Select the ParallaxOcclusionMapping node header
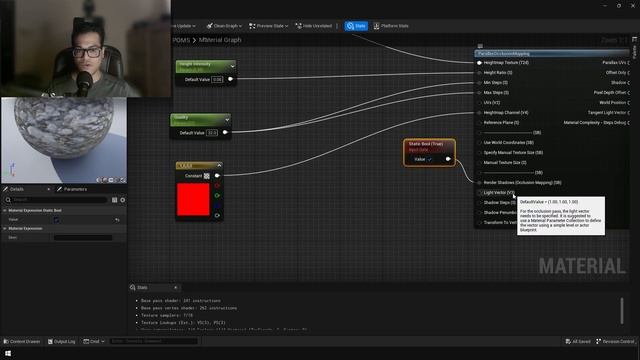The width and height of the screenshot is (640, 360). pos(551,53)
